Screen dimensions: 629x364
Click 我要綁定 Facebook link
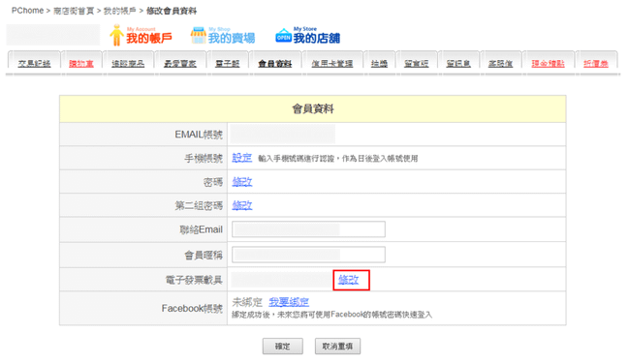(x=289, y=302)
